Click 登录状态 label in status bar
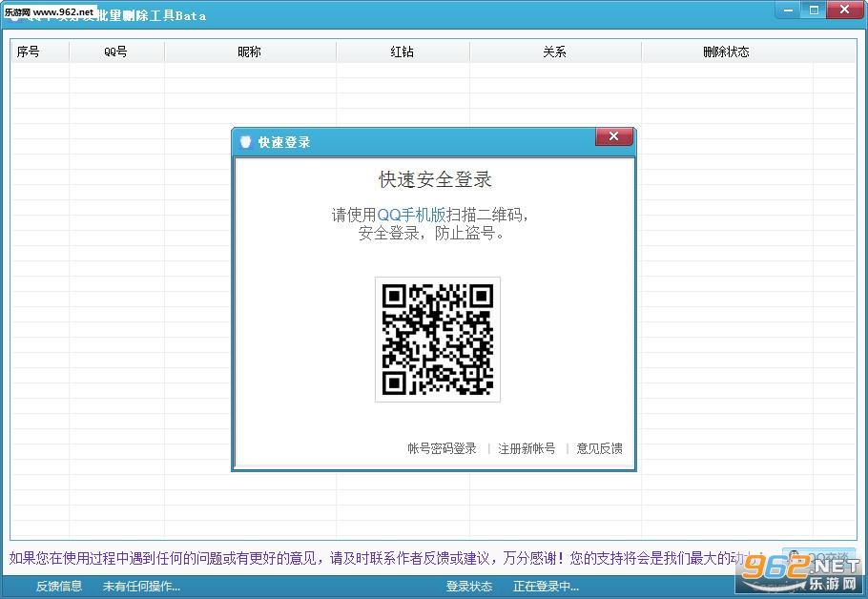The height and width of the screenshot is (599, 868). [x=469, y=587]
